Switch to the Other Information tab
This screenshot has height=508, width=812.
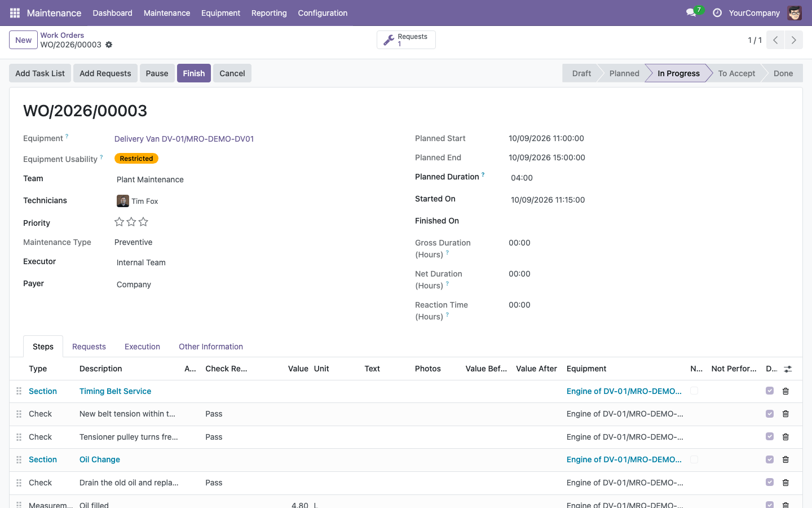[211, 347]
